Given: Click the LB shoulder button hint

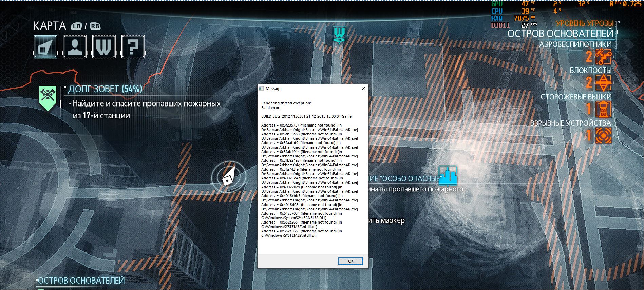Looking at the screenshot, I should point(76,26).
